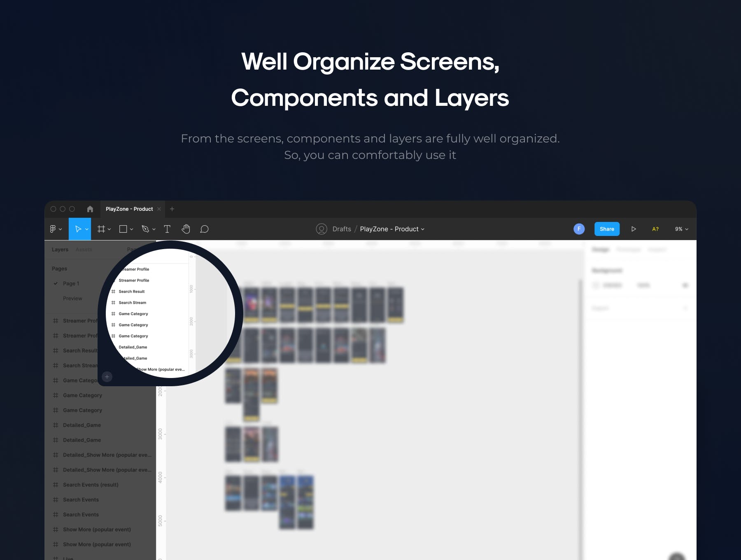Open the Frame tool options chevron
741x560 pixels.
(x=110, y=229)
